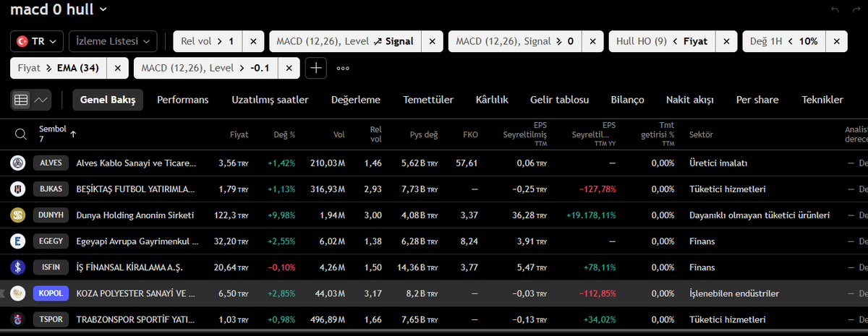868x336 pixels.
Task: Edit the MACD Signal > 0 filter
Action: click(514, 41)
